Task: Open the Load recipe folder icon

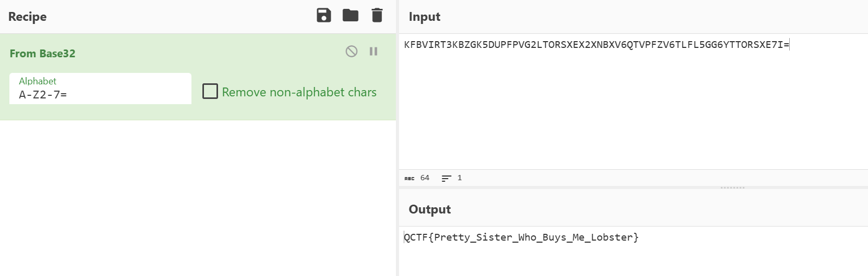Action: click(x=350, y=16)
